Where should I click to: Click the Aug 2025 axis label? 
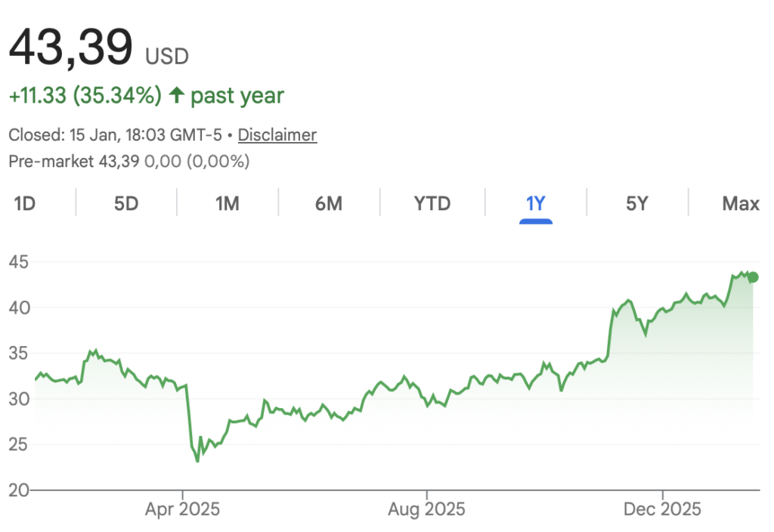[x=428, y=509]
